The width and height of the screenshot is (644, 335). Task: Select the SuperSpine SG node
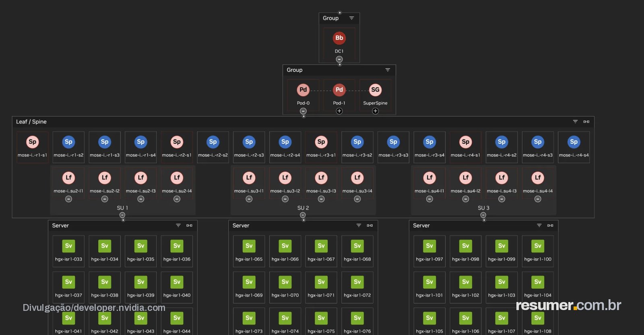pos(375,90)
